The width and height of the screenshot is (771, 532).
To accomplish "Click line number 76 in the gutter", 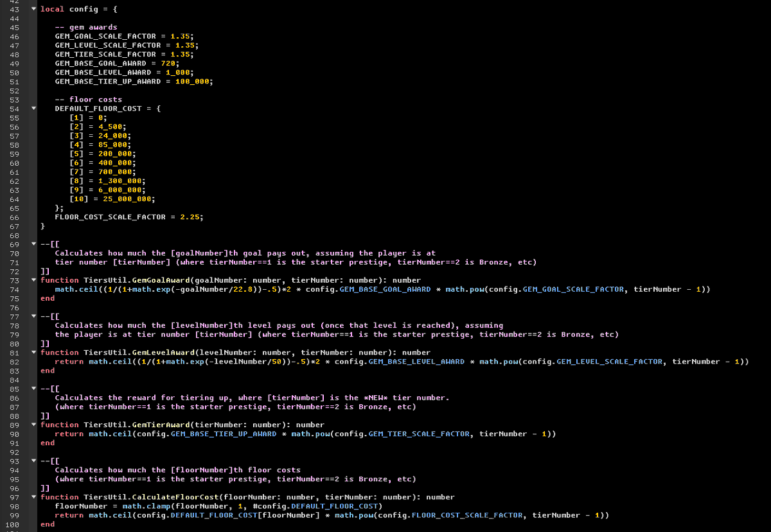I will coord(15,307).
